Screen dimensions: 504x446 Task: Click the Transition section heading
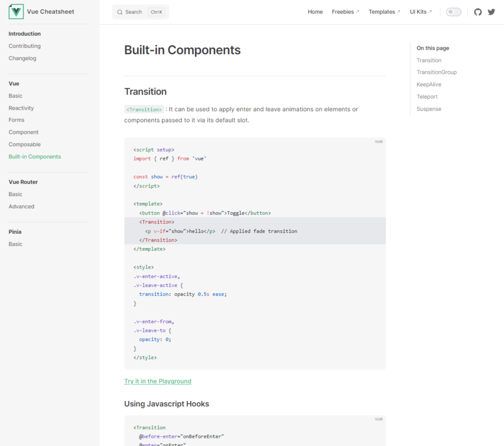145,92
